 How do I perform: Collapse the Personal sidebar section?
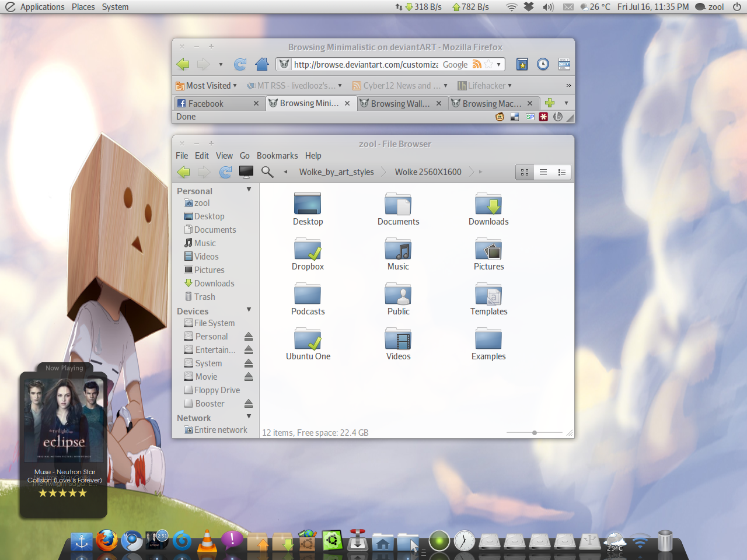click(249, 190)
